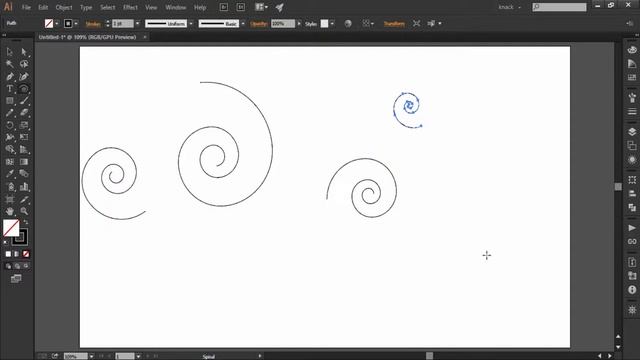640x360 pixels.
Task: Change the screen mode button
Action: [16, 279]
